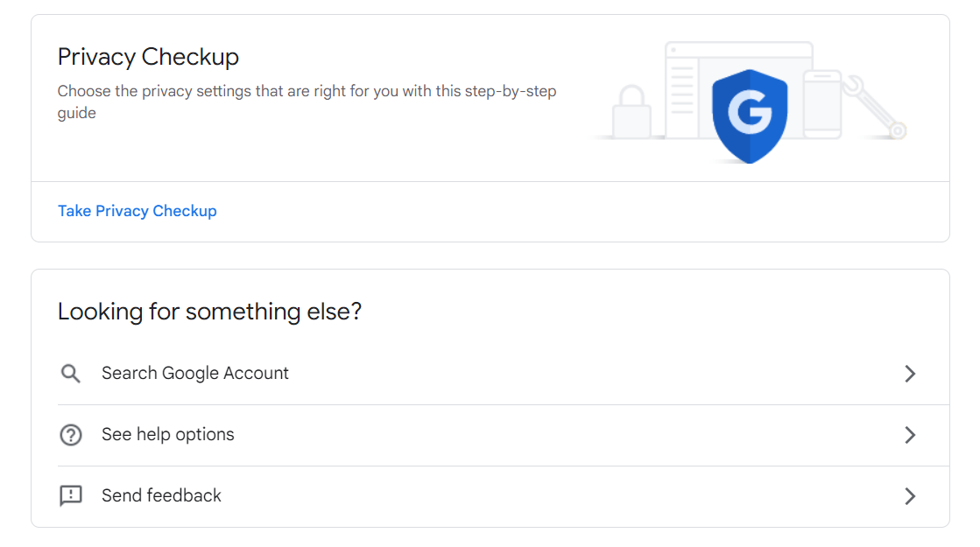Expand chevron beside Search Google Account
The image size is (980, 547).
click(910, 374)
